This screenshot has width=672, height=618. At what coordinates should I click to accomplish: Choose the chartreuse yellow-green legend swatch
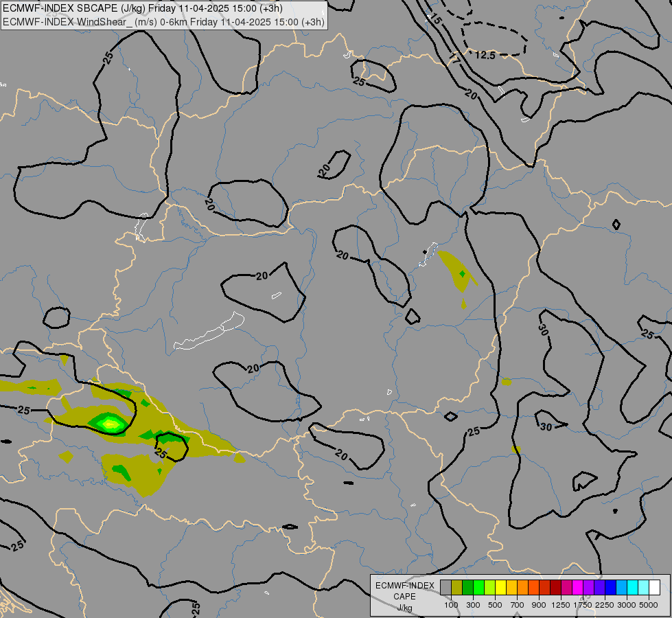pos(490,587)
